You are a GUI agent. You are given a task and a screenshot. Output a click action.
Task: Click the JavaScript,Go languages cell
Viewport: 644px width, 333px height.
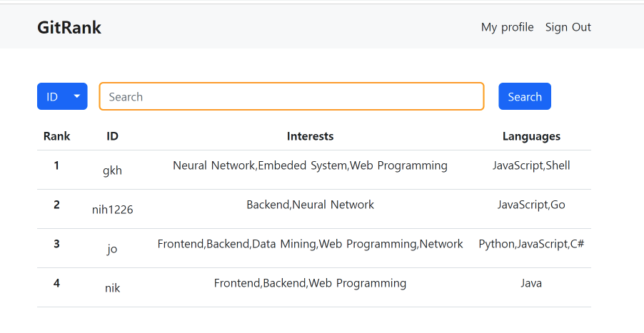(x=531, y=205)
